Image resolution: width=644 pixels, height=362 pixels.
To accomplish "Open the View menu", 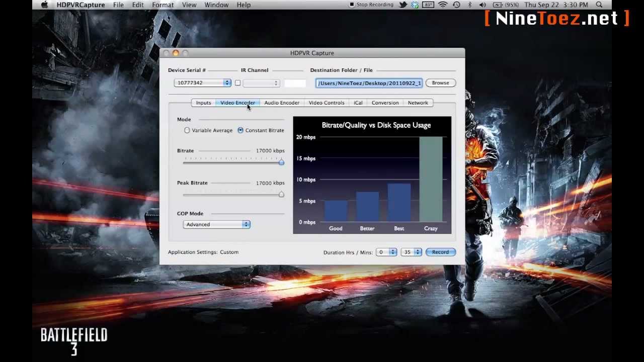I will point(189,5).
